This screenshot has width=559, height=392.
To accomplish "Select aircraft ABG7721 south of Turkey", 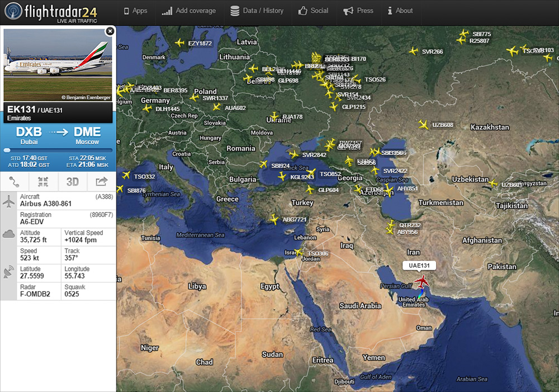I will pos(274,219).
